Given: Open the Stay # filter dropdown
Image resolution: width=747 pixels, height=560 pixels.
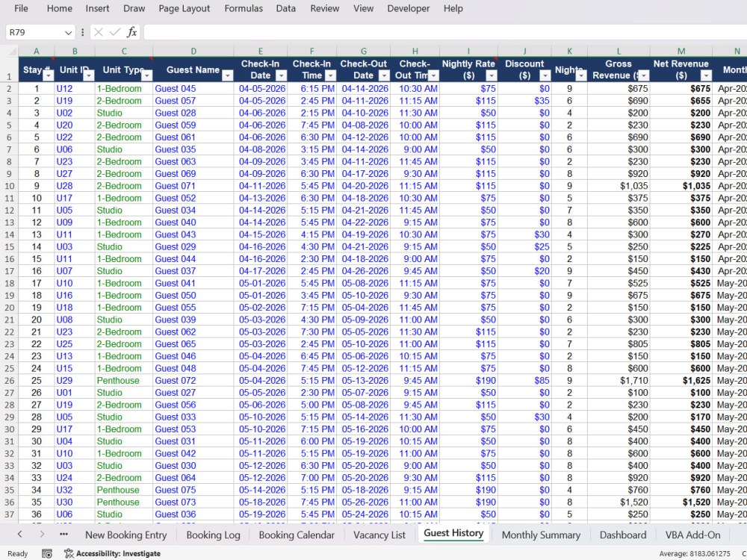Looking at the screenshot, I should click(48, 75).
